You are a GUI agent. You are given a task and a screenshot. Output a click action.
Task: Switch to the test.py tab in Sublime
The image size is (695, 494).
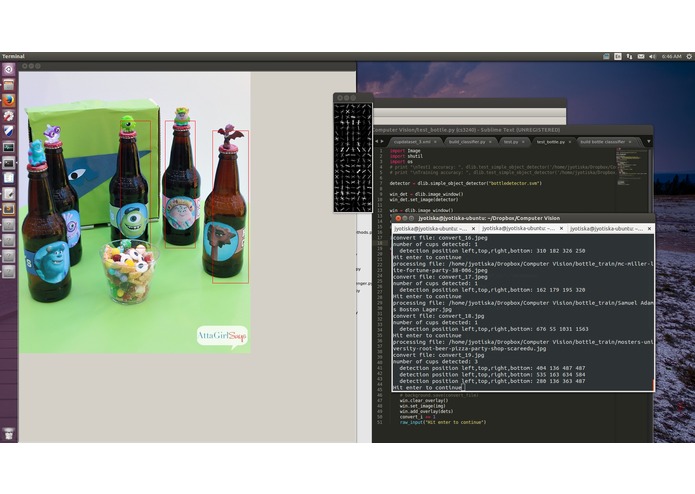(x=514, y=142)
